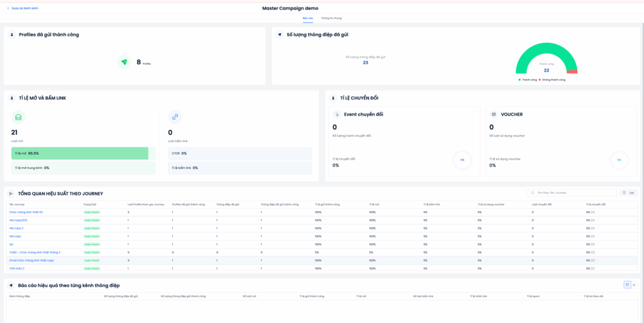
Task: Click the green Tỉ lệ mở progress bar
Action: (80, 153)
